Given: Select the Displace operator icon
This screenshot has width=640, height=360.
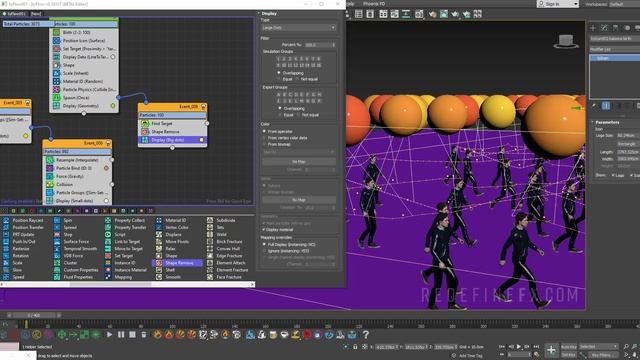Looking at the screenshot, I should click(x=159, y=235).
